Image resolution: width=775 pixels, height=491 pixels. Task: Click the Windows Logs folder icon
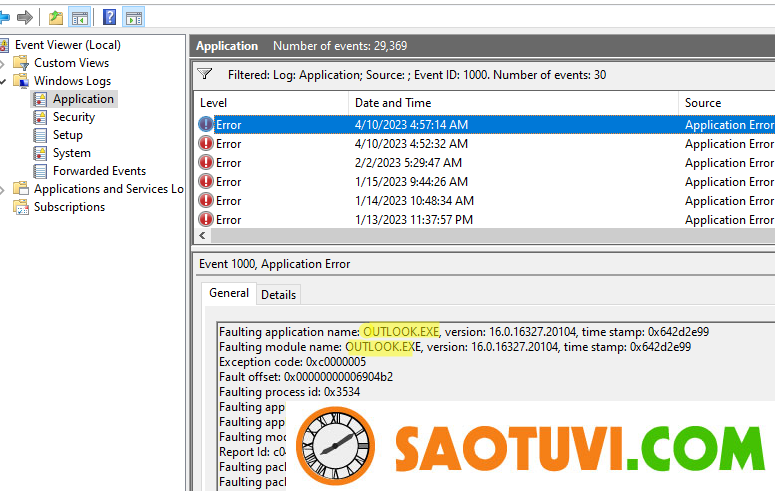[21, 81]
